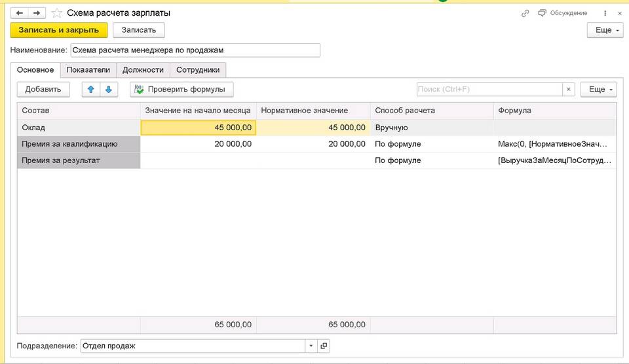This screenshot has height=364, width=629.
Task: Run Проверить формулы check
Action: point(181,90)
